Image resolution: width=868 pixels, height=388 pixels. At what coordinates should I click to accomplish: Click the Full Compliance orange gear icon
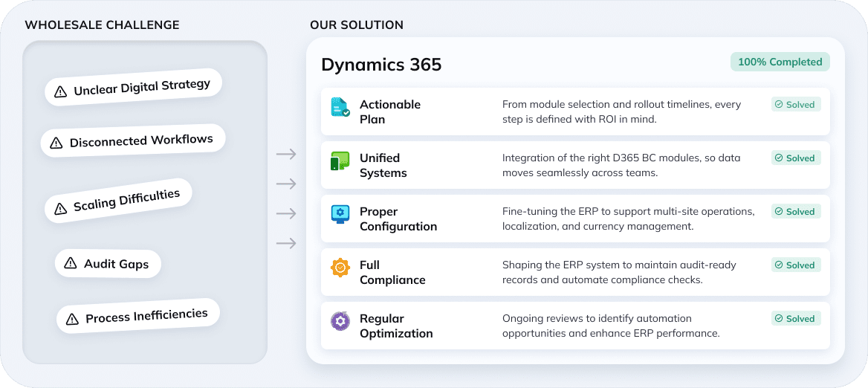pyautogui.click(x=340, y=268)
